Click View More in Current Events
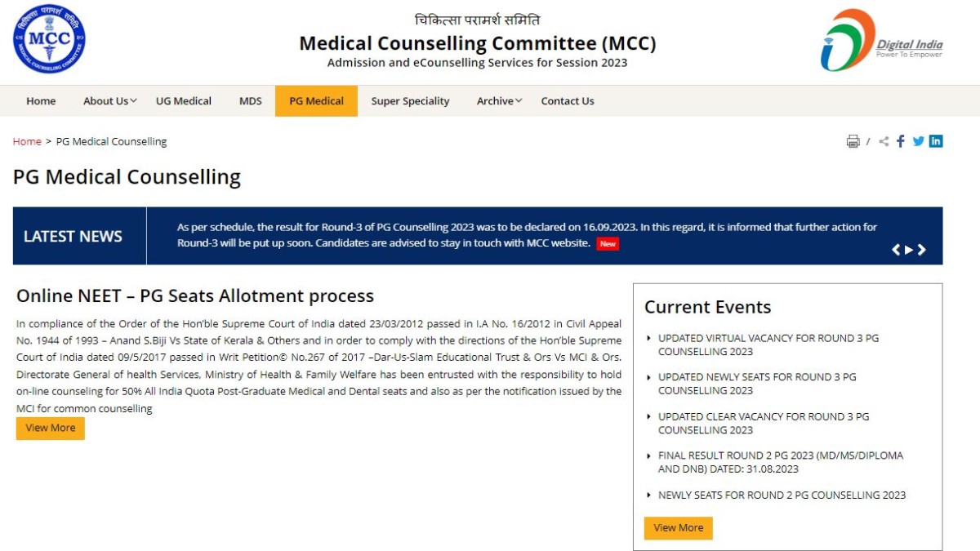980x551 pixels. (x=678, y=527)
